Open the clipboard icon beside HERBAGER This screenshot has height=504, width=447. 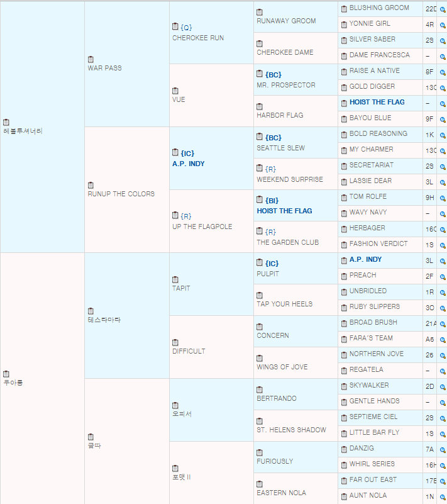click(344, 229)
